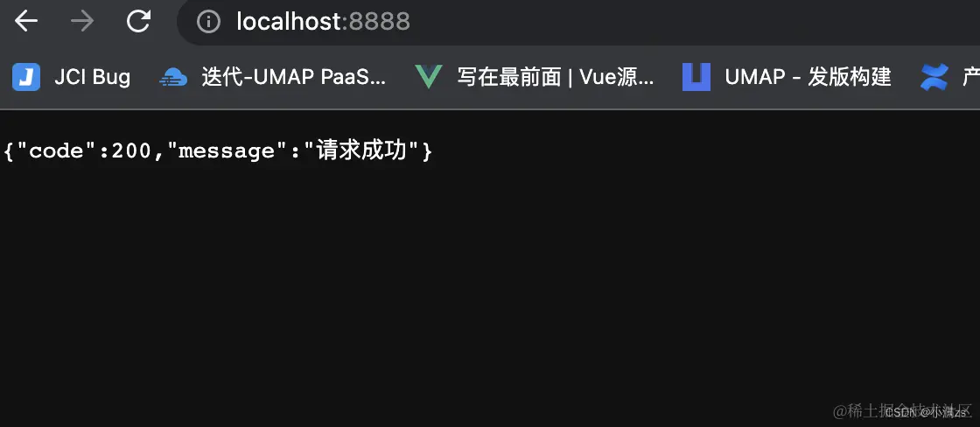Click the blue U icon for UMAP
Image resolution: width=980 pixels, height=427 pixels.
click(696, 77)
